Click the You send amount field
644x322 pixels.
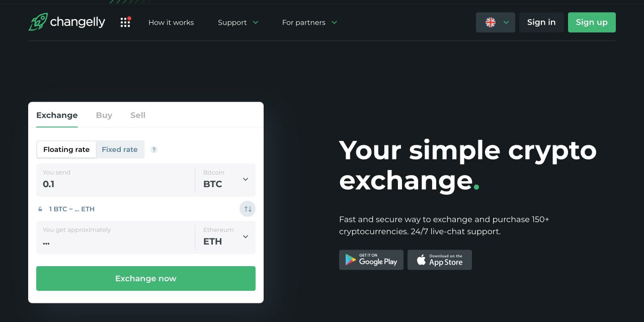click(116, 184)
